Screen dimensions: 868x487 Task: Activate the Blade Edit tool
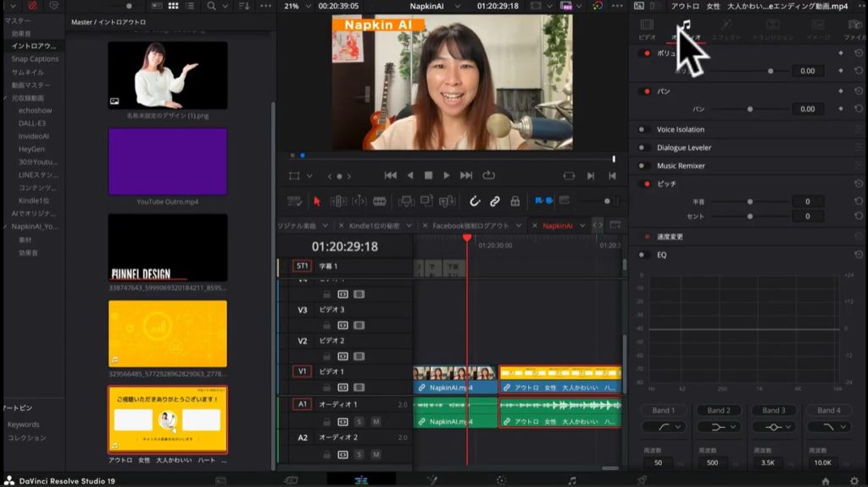pyautogui.click(x=380, y=201)
